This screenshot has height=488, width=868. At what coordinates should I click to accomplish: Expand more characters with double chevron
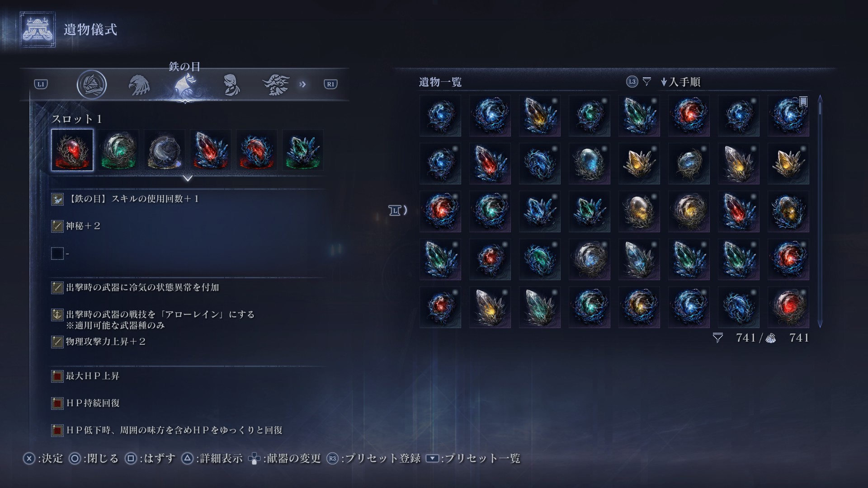pos(302,84)
